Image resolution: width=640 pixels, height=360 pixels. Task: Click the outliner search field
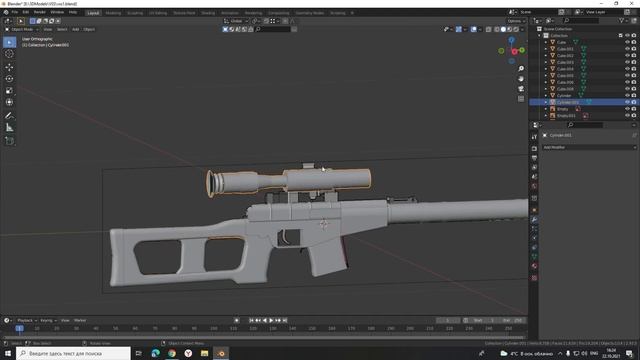tap(581, 20)
